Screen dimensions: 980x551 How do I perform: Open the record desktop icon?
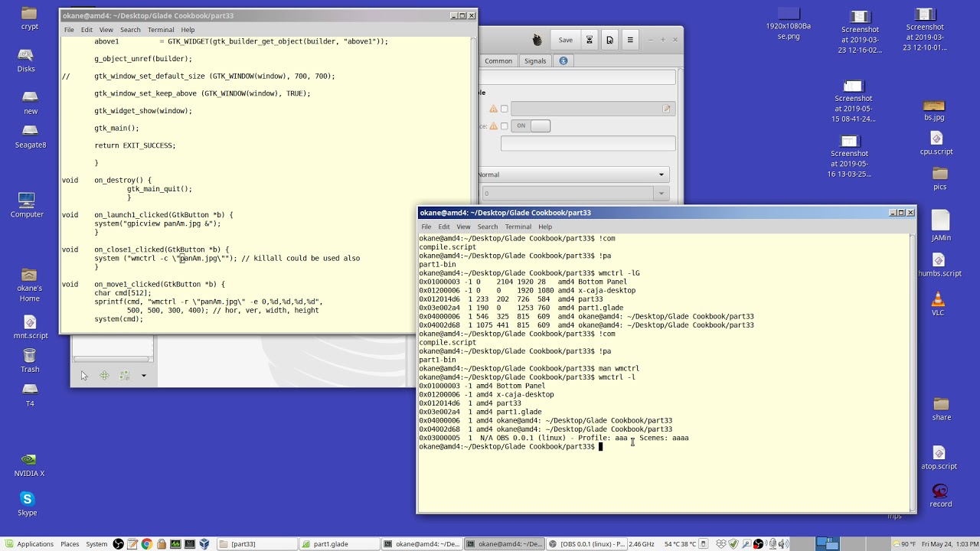(x=940, y=495)
